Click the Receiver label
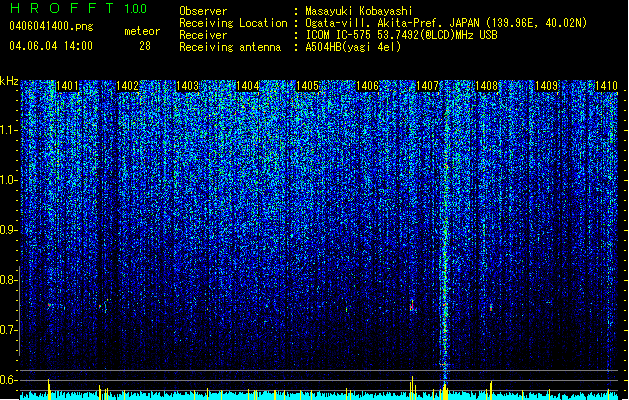Image resolution: width=629 pixels, height=400 pixels. pyautogui.click(x=203, y=35)
